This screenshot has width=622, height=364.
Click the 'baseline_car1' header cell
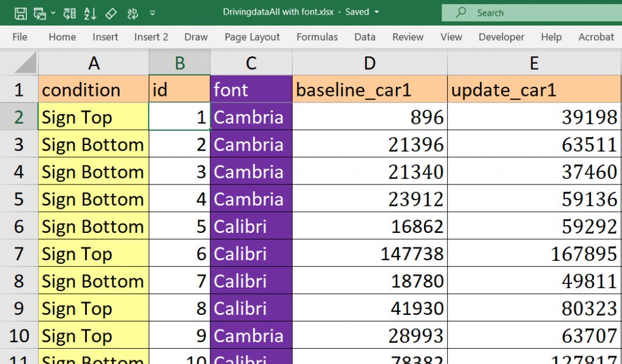click(370, 89)
